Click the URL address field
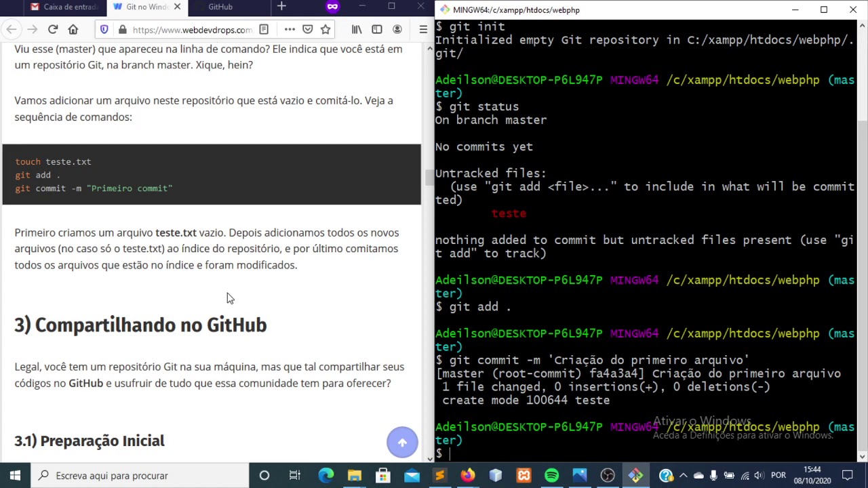 coord(192,29)
